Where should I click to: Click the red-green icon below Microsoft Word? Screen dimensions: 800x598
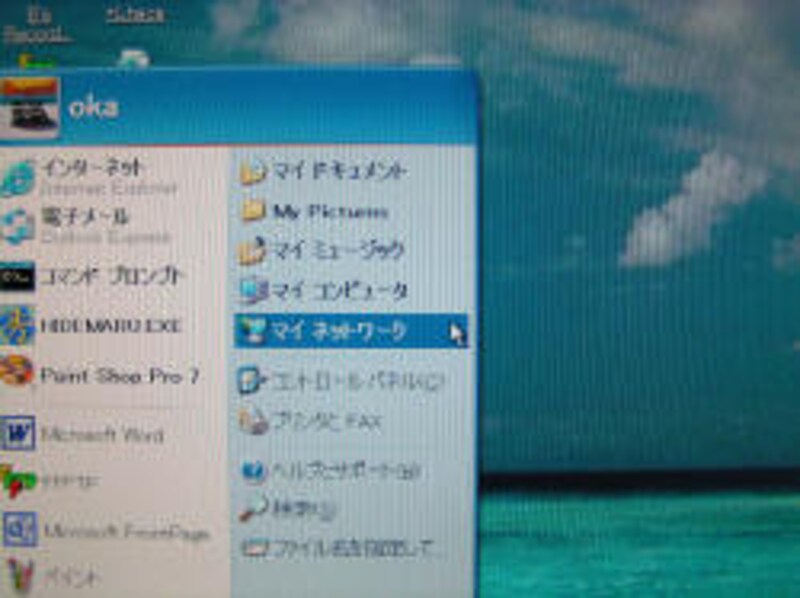pyautogui.click(x=18, y=481)
